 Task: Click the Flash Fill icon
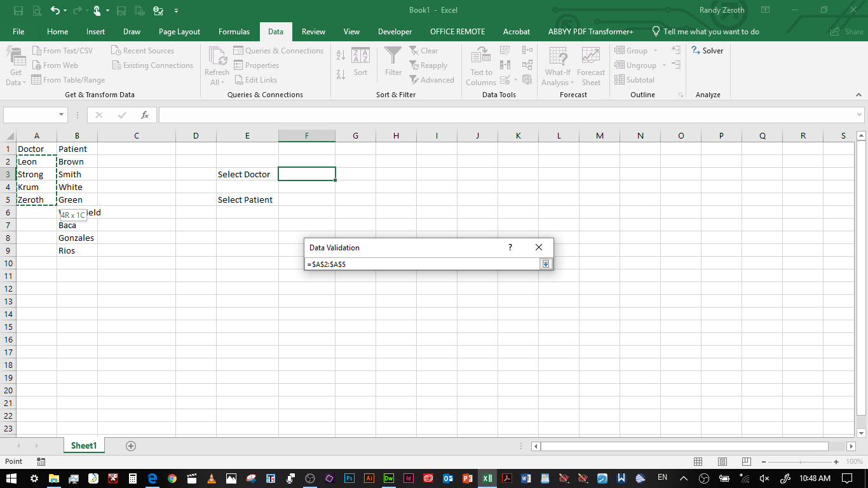click(505, 50)
